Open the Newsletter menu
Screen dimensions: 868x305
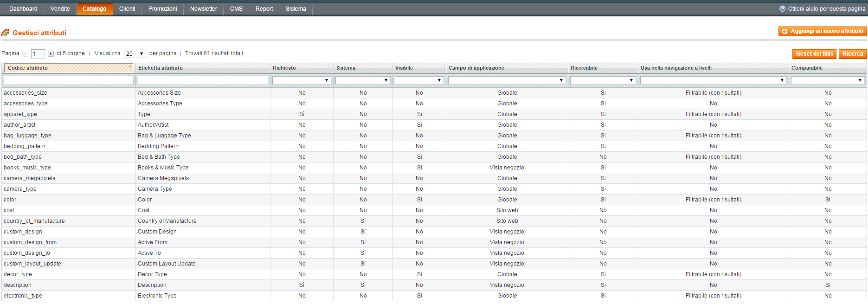(204, 9)
